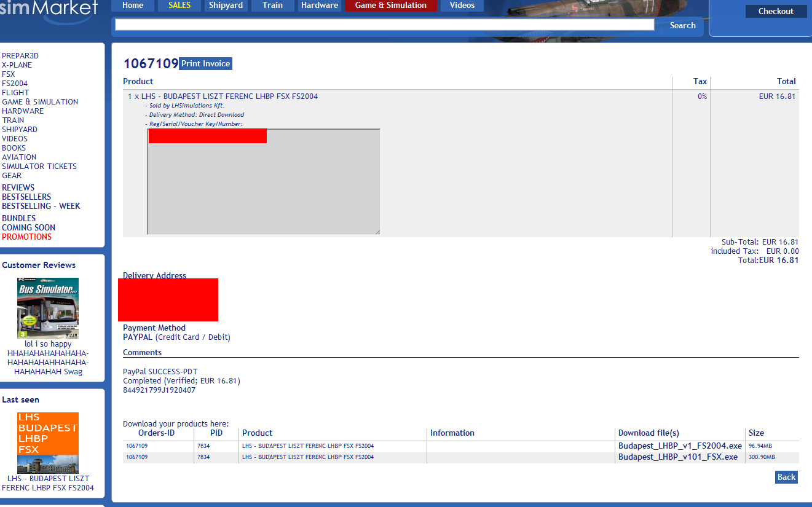Open SHIPYARD sidebar link

point(20,130)
